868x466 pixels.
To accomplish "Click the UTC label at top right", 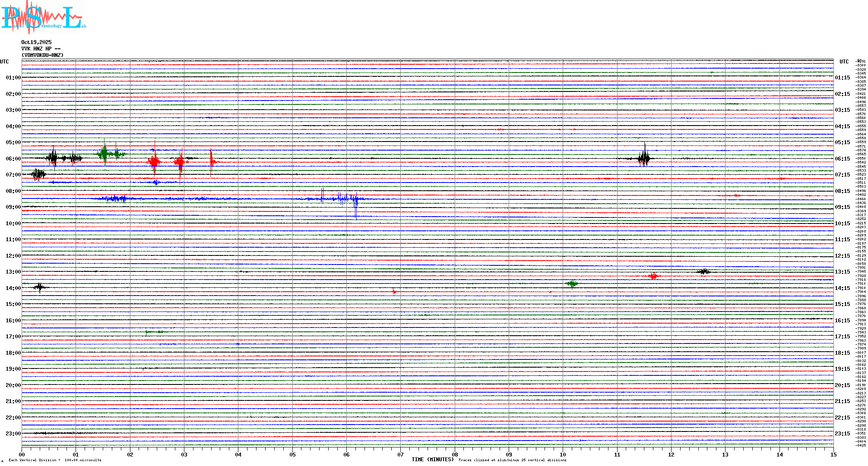I will pos(844,62).
